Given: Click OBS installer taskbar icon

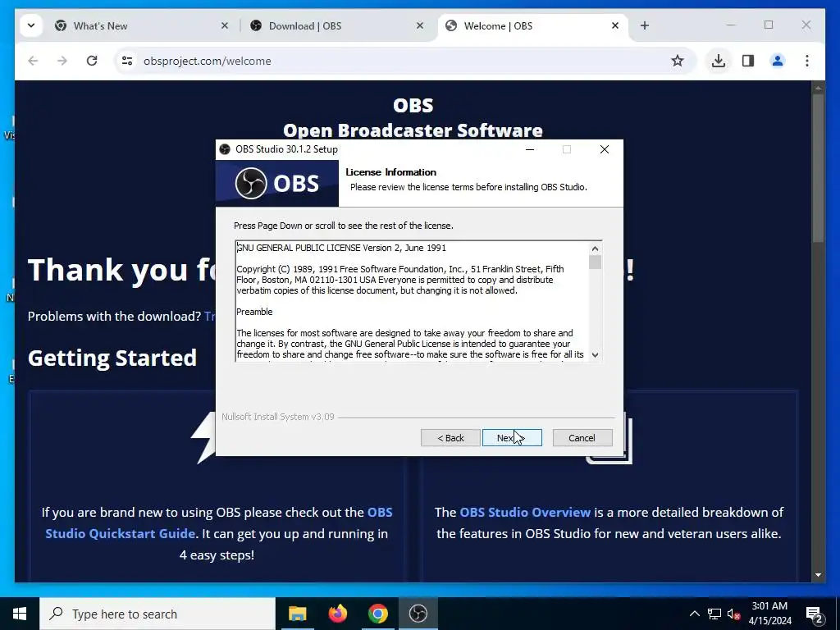Looking at the screenshot, I should [418, 614].
